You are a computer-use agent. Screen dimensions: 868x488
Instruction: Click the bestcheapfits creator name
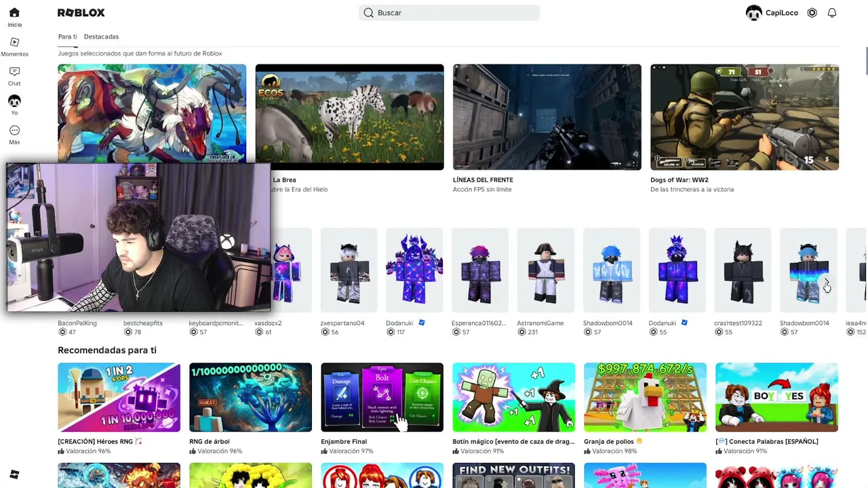click(x=143, y=323)
